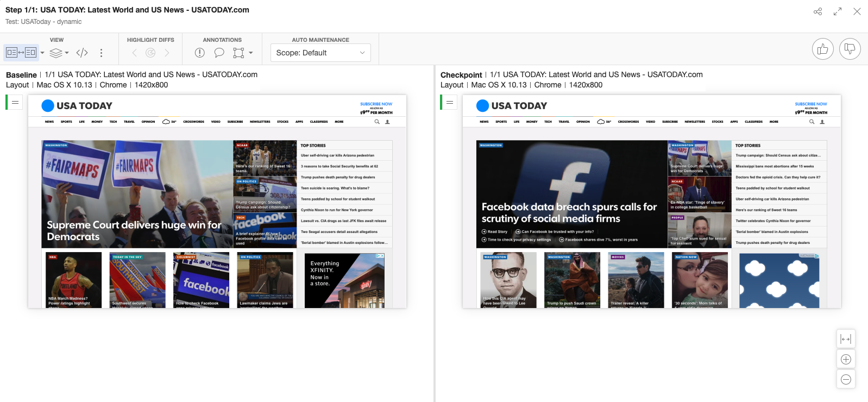Zoom out with the minus button
Screen dimensions: 868x402
pyautogui.click(x=846, y=379)
